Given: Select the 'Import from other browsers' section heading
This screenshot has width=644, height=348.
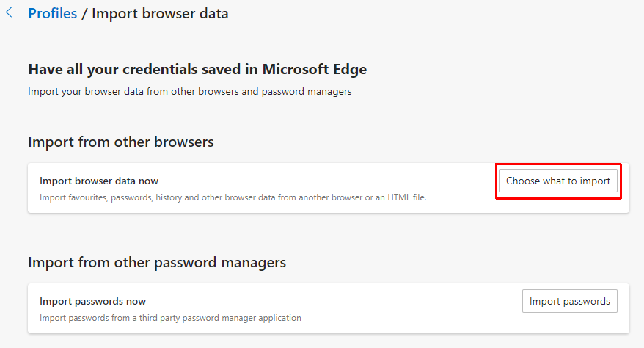Looking at the screenshot, I should [120, 142].
